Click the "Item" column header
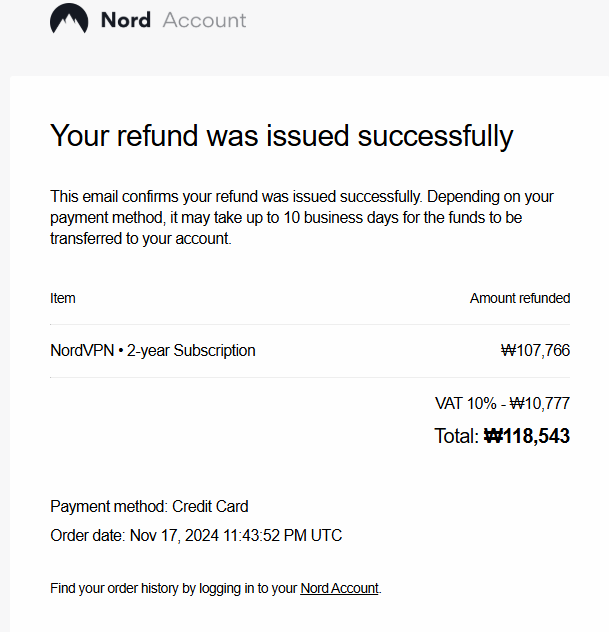The width and height of the screenshot is (609, 632). click(x=62, y=298)
